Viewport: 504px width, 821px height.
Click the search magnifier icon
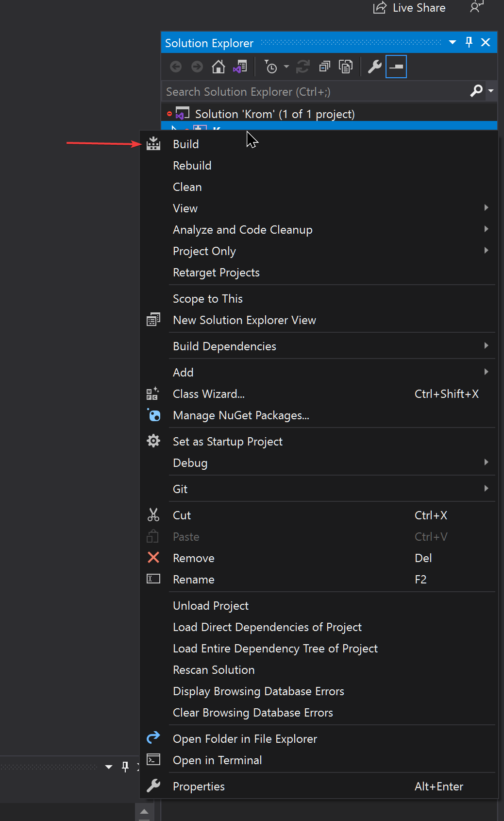(476, 91)
